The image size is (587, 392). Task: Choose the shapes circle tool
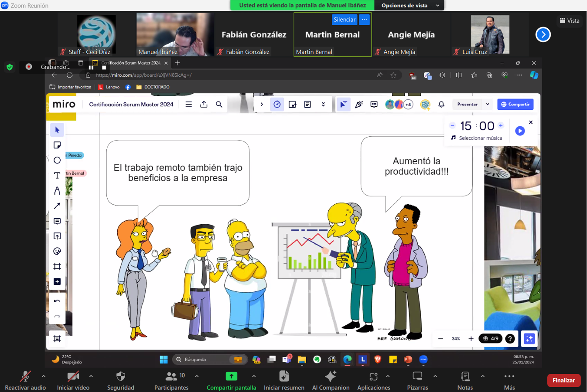(x=57, y=160)
